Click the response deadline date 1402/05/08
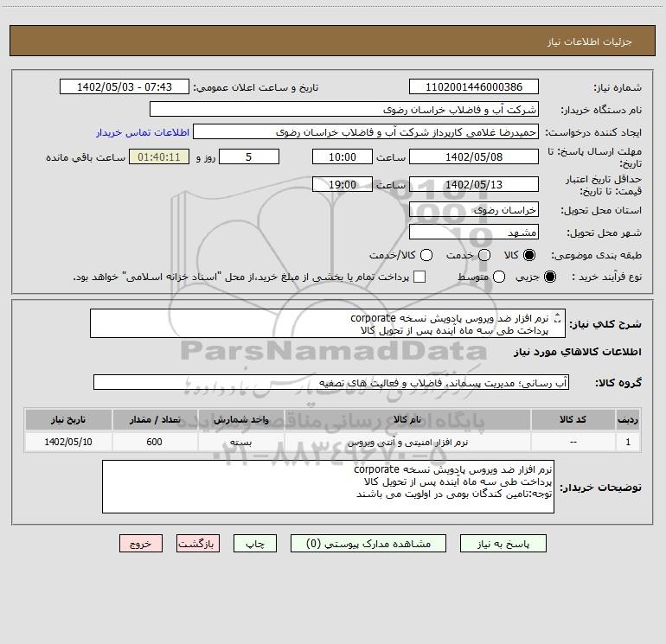 pyautogui.click(x=474, y=156)
